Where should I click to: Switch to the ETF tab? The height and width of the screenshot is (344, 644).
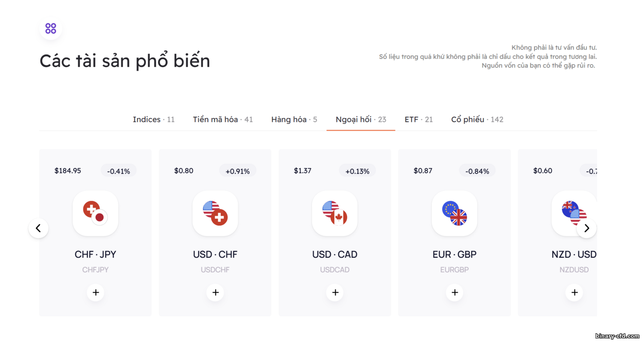(419, 120)
